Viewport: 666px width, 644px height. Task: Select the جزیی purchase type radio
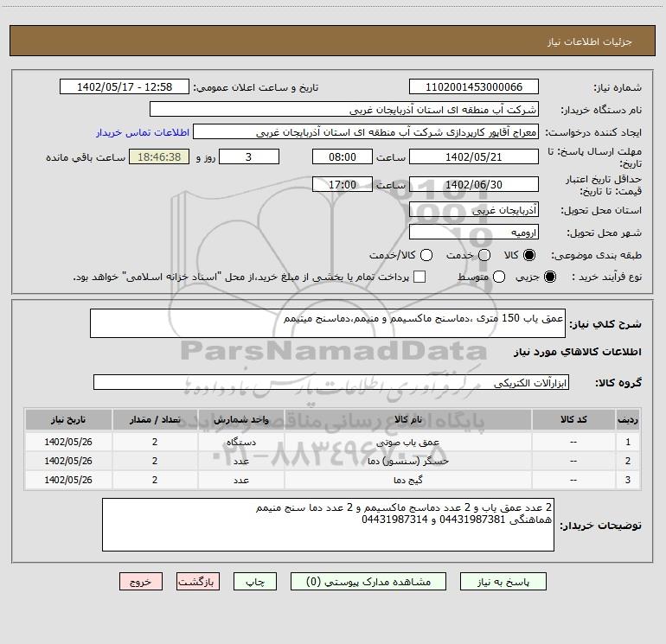(549, 277)
